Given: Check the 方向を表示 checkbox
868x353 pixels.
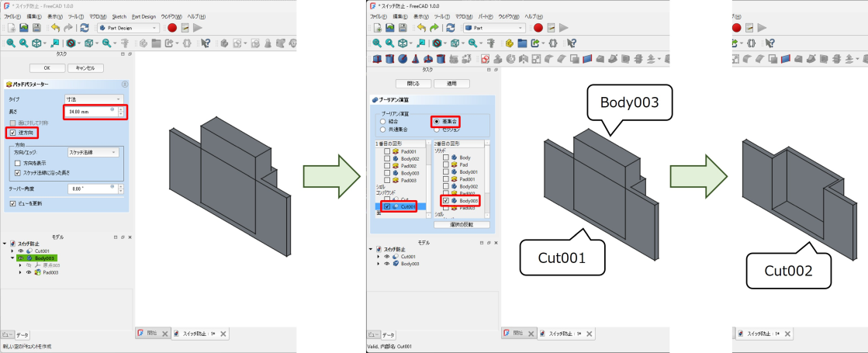Looking at the screenshot, I should (17, 164).
